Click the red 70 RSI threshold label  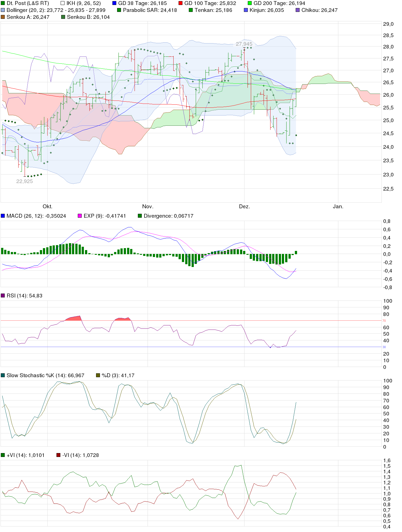(384, 321)
